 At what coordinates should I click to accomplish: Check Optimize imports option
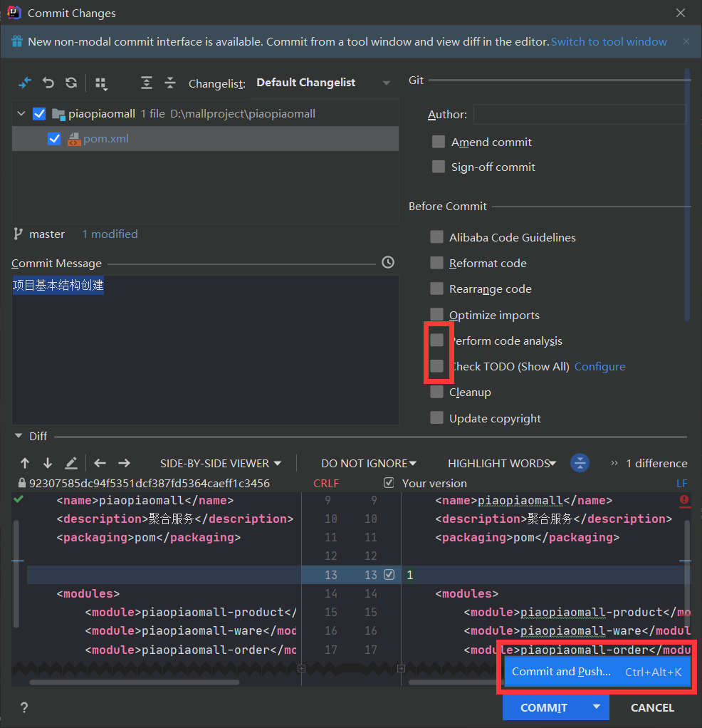436,314
